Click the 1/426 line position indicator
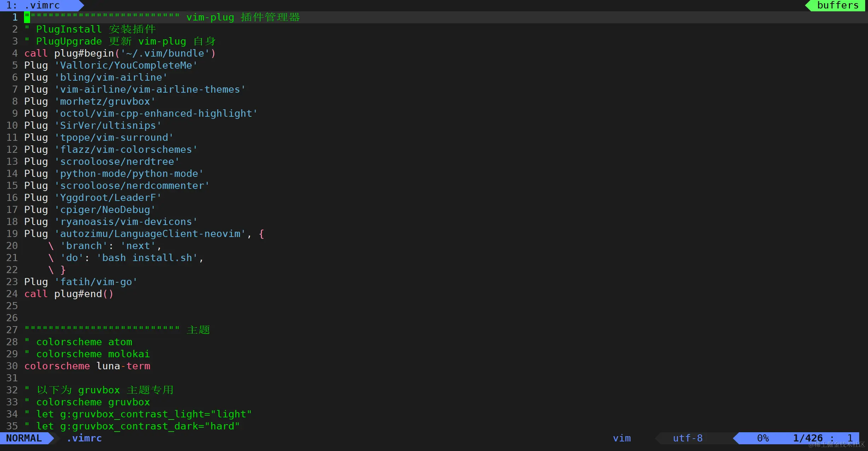The width and height of the screenshot is (868, 451). pos(808,438)
